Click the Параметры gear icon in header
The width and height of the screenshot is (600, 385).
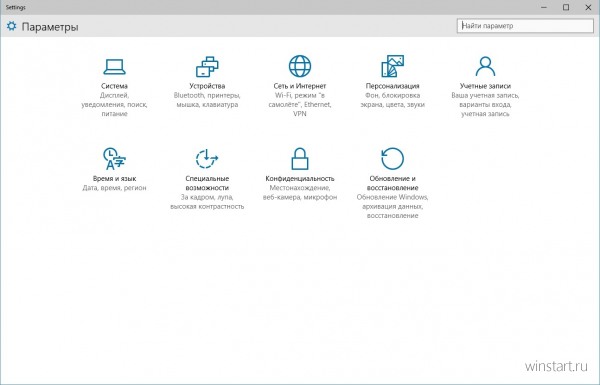click(11, 26)
